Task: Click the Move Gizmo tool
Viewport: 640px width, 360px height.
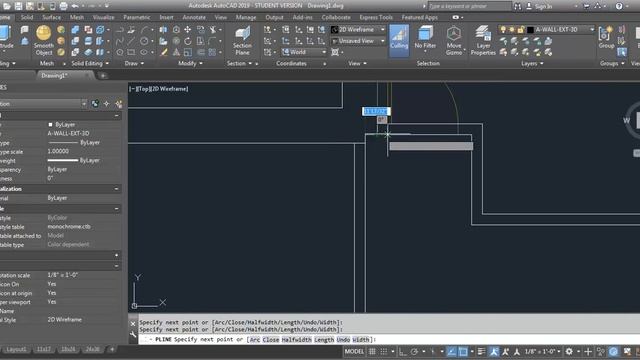Action: (453, 40)
